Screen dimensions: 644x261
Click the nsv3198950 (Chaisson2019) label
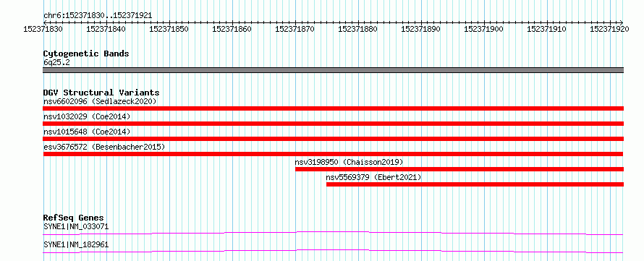click(x=349, y=162)
